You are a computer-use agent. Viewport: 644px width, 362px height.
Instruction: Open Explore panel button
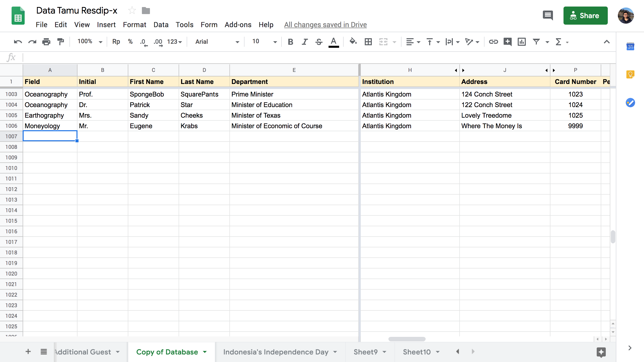[x=601, y=352]
